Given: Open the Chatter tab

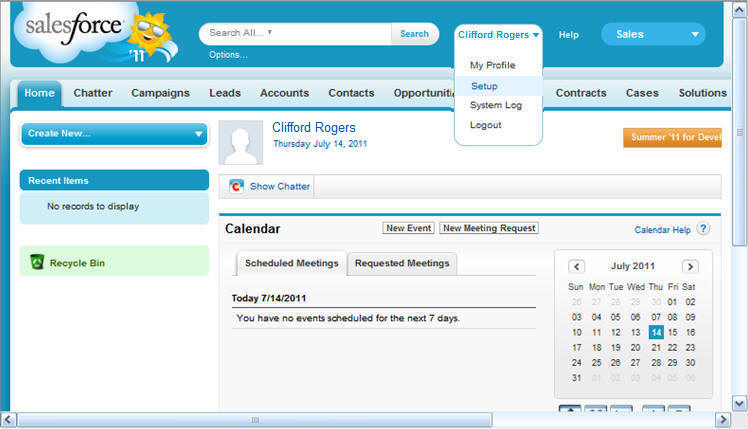Looking at the screenshot, I should (93, 93).
